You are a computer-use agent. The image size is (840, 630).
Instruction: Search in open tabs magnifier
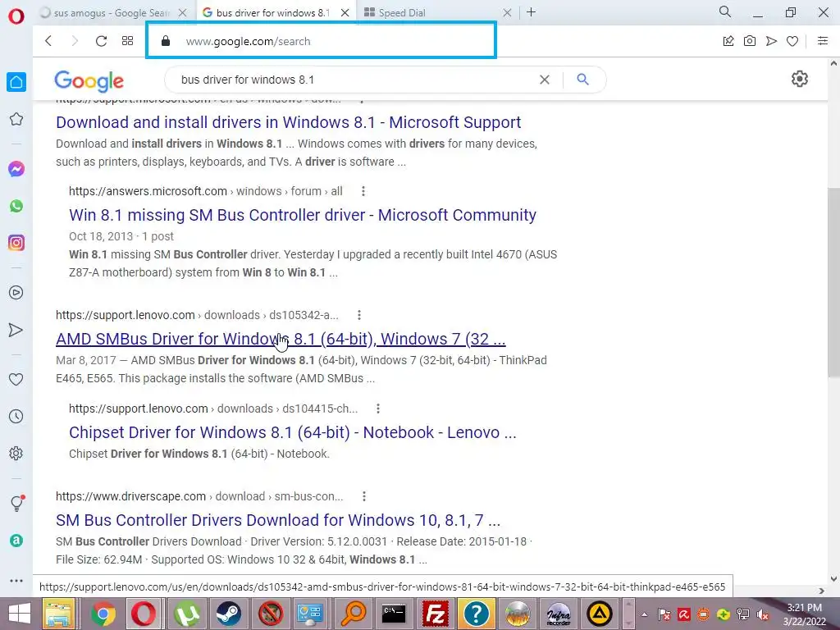[725, 11]
